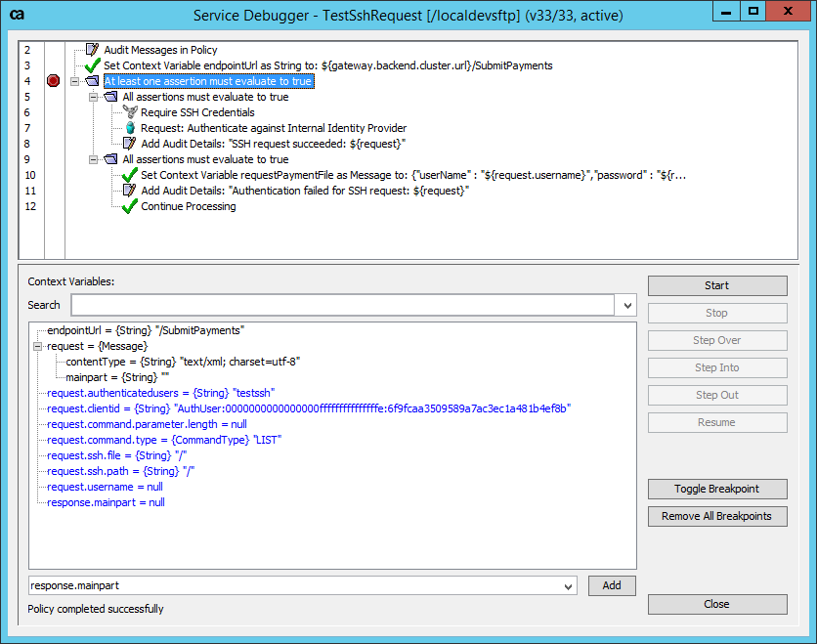Select the Require SSH Credentials assertion icon
The height and width of the screenshot is (644, 817).
129,112
